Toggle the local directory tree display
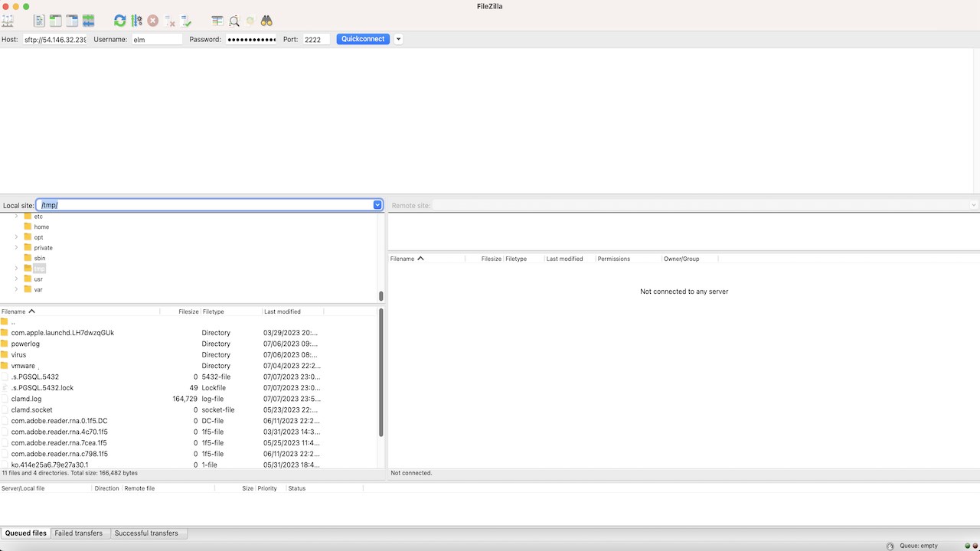 [55, 21]
